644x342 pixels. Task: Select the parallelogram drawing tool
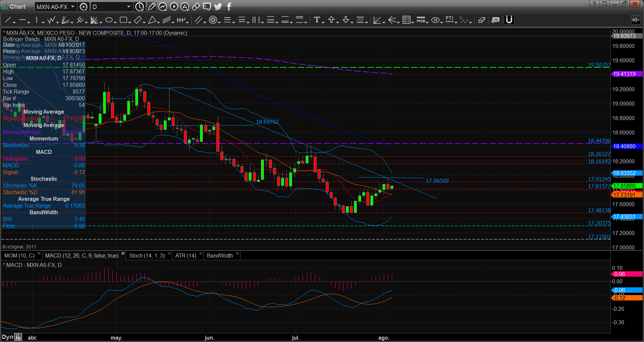[x=138, y=20]
